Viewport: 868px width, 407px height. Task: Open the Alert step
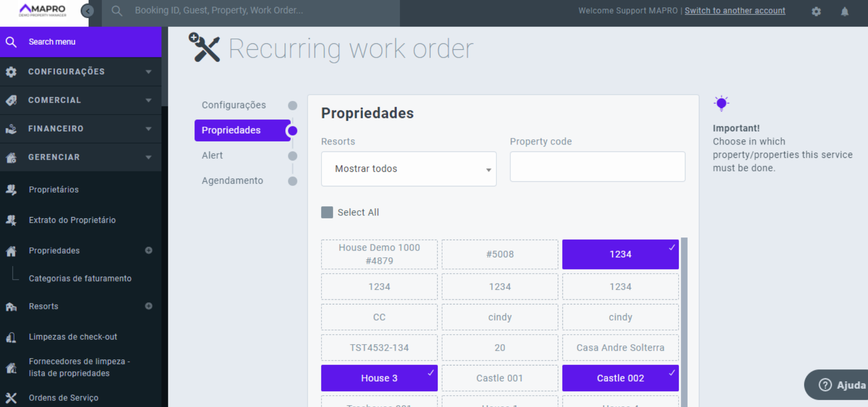coord(212,156)
